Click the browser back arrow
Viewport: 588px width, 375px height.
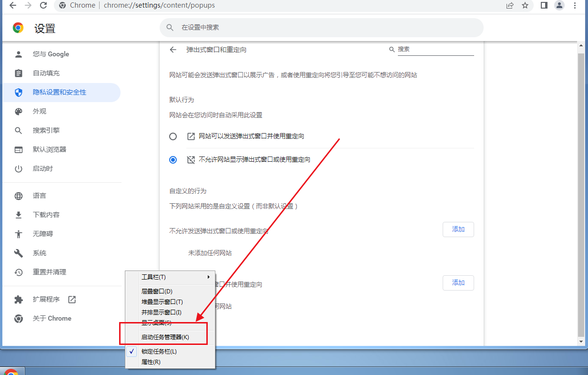pyautogui.click(x=13, y=5)
